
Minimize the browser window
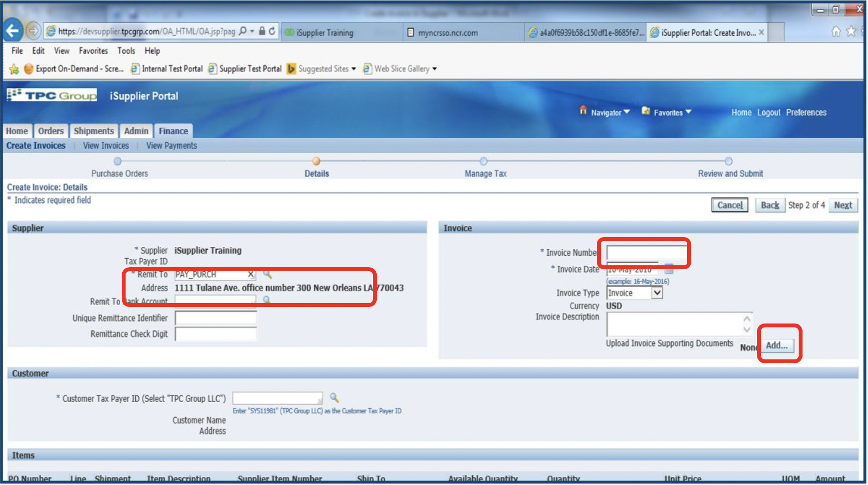(x=820, y=9)
